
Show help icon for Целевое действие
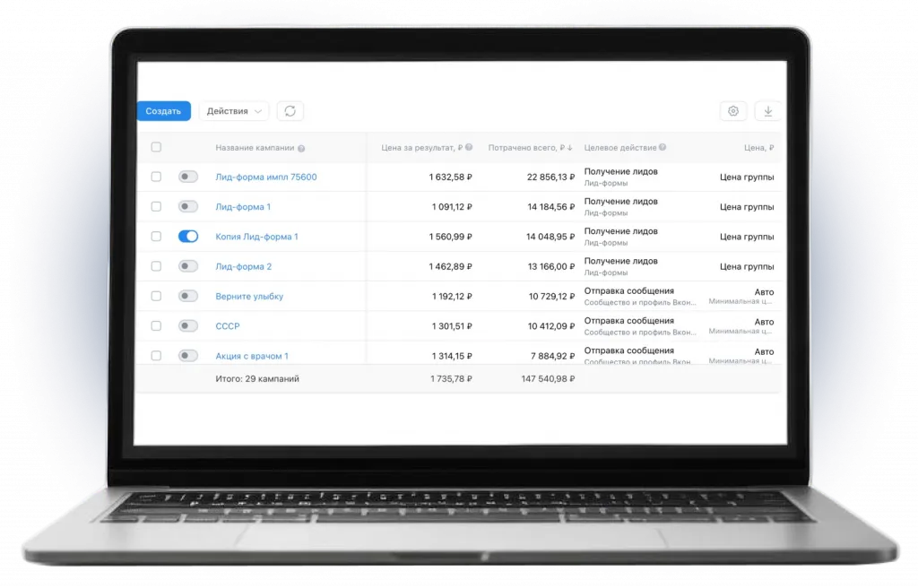(x=663, y=148)
